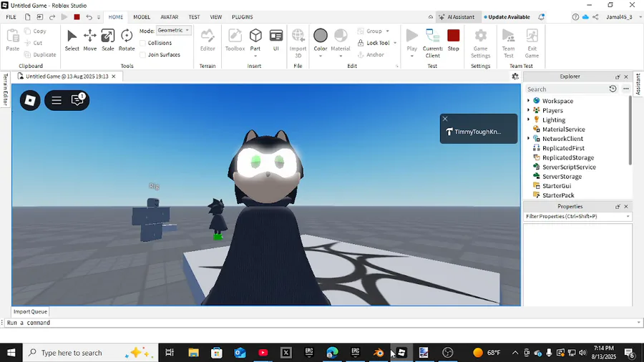Expand the NetworkClient tree node
The image size is (644, 362).
pos(529,138)
